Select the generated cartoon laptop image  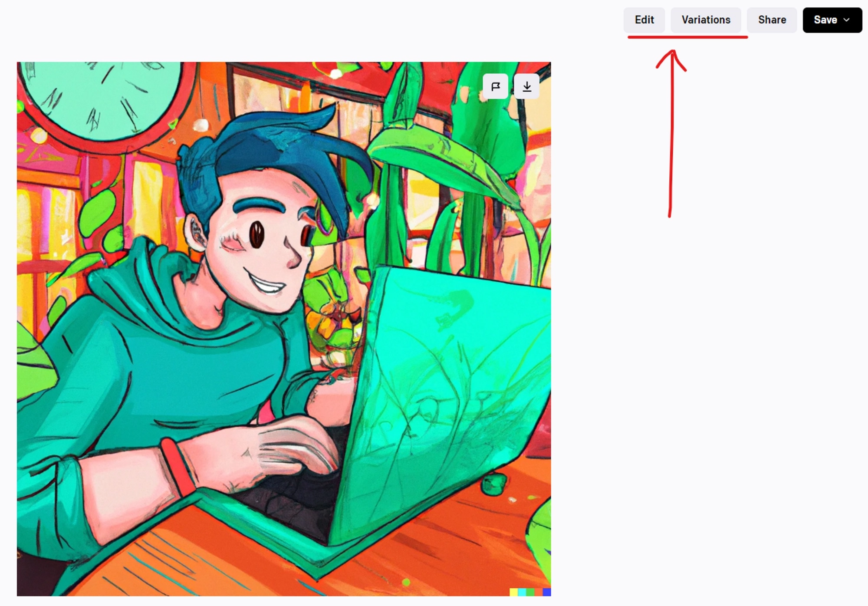point(284,329)
